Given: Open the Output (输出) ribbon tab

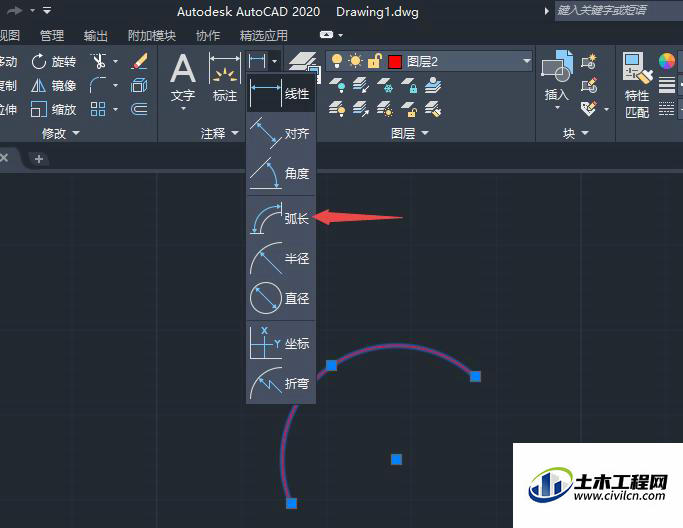Looking at the screenshot, I should [96, 35].
